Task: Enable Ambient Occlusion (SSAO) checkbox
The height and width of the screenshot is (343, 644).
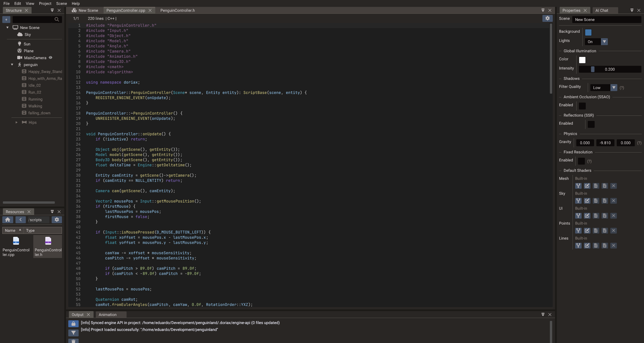Action: tap(582, 106)
